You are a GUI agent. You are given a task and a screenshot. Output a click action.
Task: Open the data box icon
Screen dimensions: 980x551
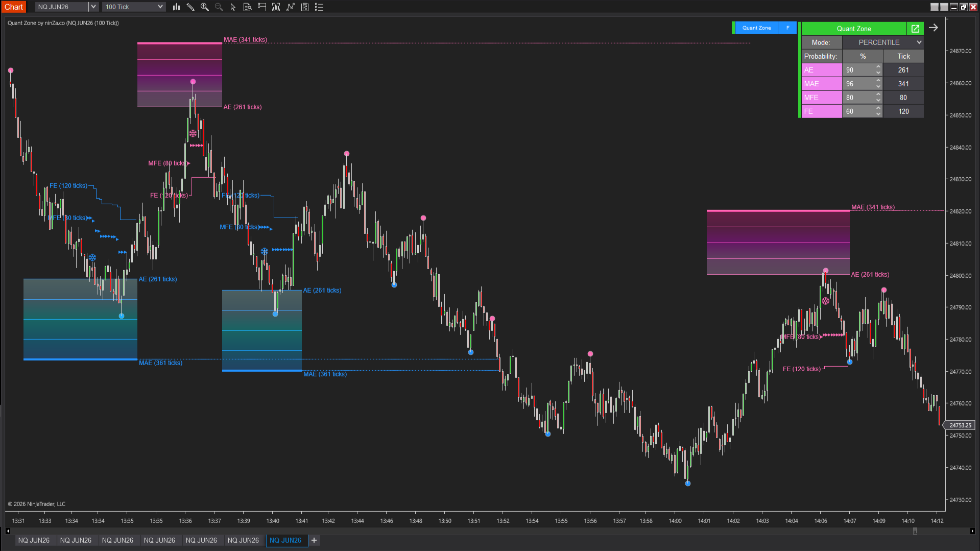[x=247, y=7]
